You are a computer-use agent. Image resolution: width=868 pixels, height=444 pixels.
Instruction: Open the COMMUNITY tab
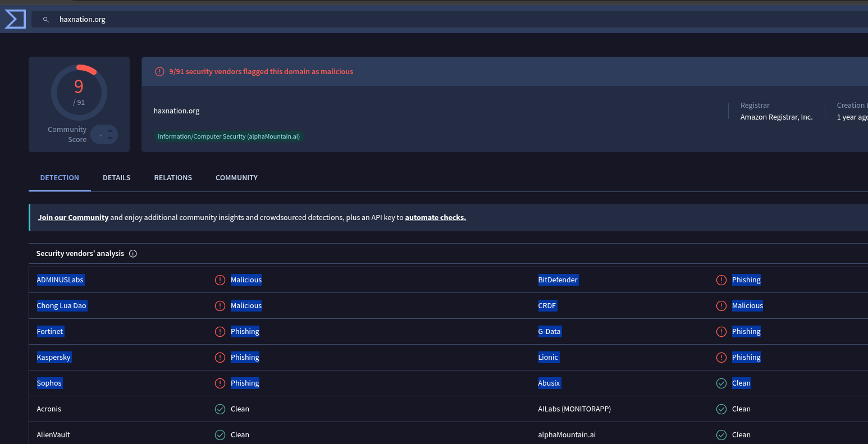click(x=236, y=177)
